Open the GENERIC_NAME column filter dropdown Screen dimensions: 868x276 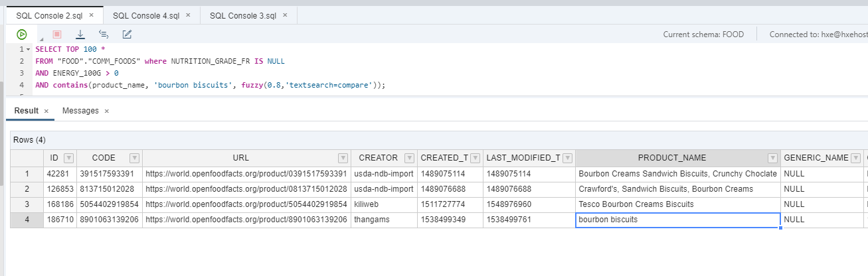coord(857,158)
